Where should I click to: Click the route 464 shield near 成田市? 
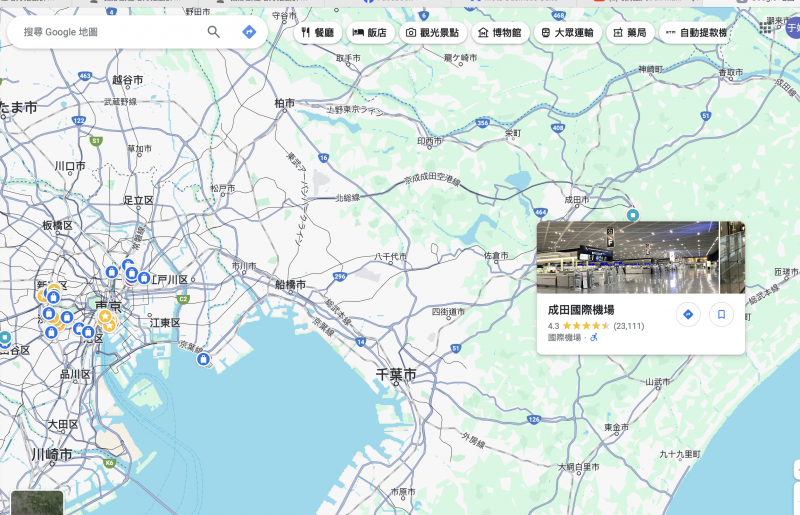coord(541,212)
